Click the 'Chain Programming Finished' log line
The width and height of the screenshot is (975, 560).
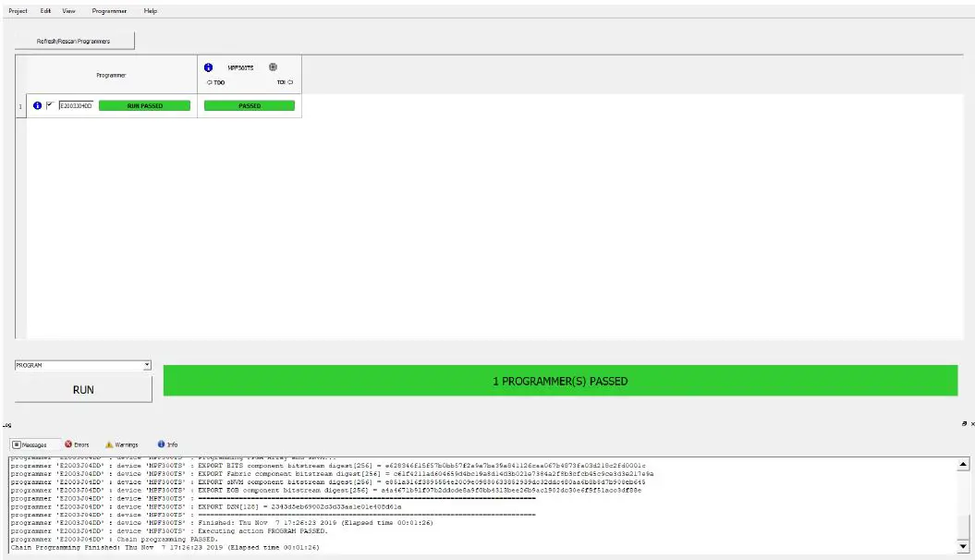[x=165, y=548]
